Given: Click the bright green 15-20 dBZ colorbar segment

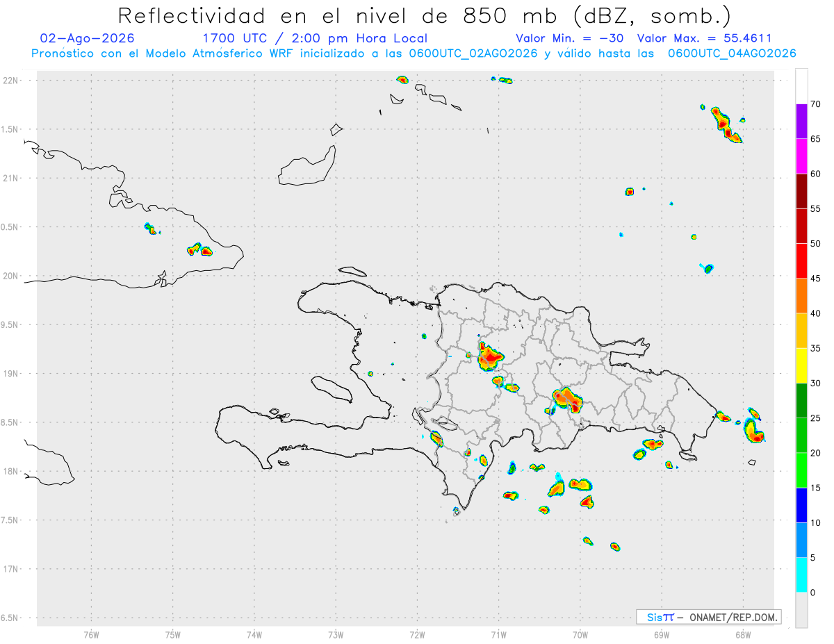Looking at the screenshot, I should click(x=801, y=470).
